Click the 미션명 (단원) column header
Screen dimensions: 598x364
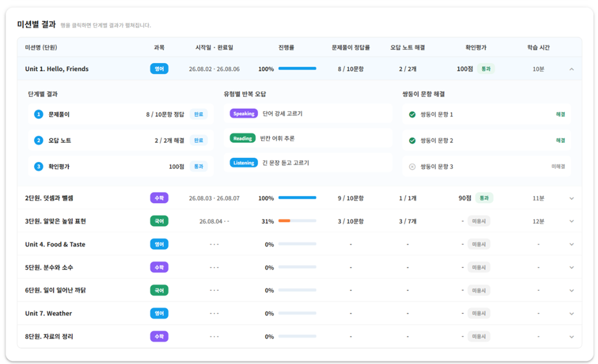point(41,47)
